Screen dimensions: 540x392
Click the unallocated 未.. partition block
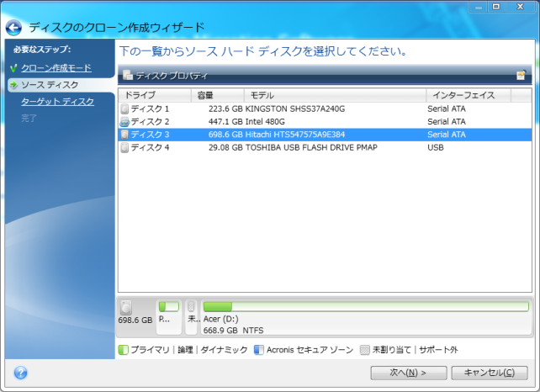pyautogui.click(x=191, y=317)
